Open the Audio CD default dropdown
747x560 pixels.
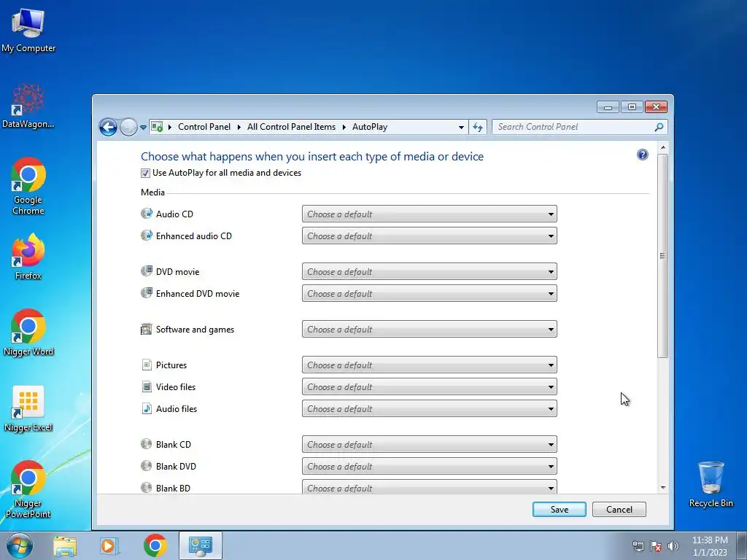tap(429, 214)
